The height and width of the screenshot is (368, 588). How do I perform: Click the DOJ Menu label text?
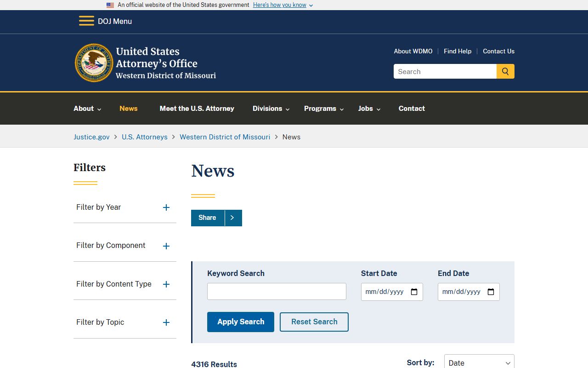point(115,21)
